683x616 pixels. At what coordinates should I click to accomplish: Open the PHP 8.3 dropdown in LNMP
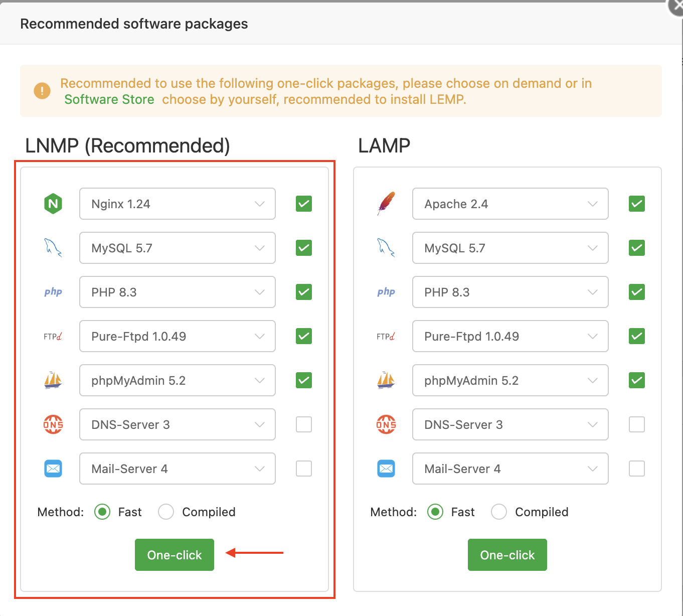pyautogui.click(x=178, y=292)
